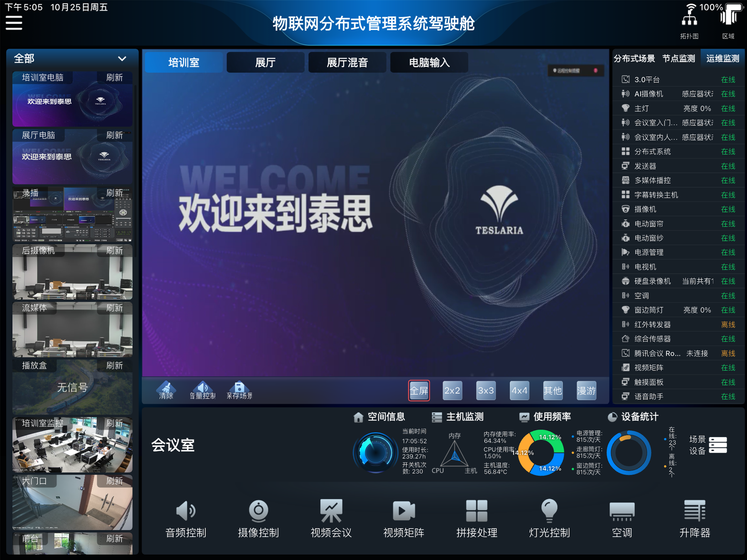Viewport: 747px width, 560px height.
Task: Refresh the 展厅电脑 source
Action: coord(115,135)
